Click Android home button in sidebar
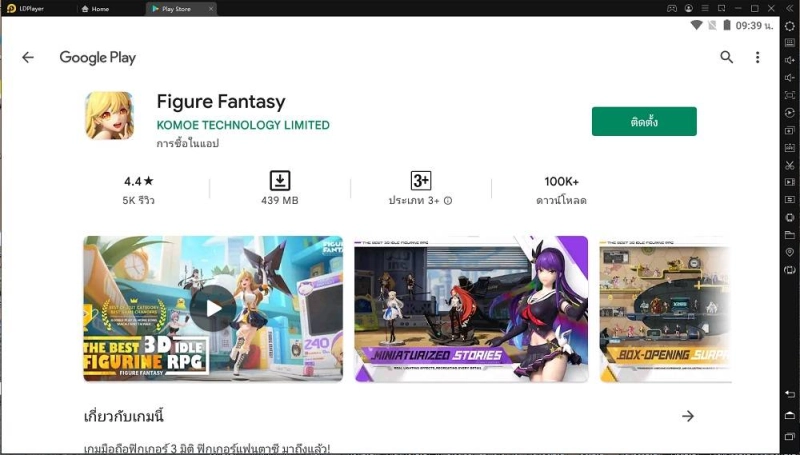The height and width of the screenshot is (455, 800). pyautogui.click(x=789, y=415)
